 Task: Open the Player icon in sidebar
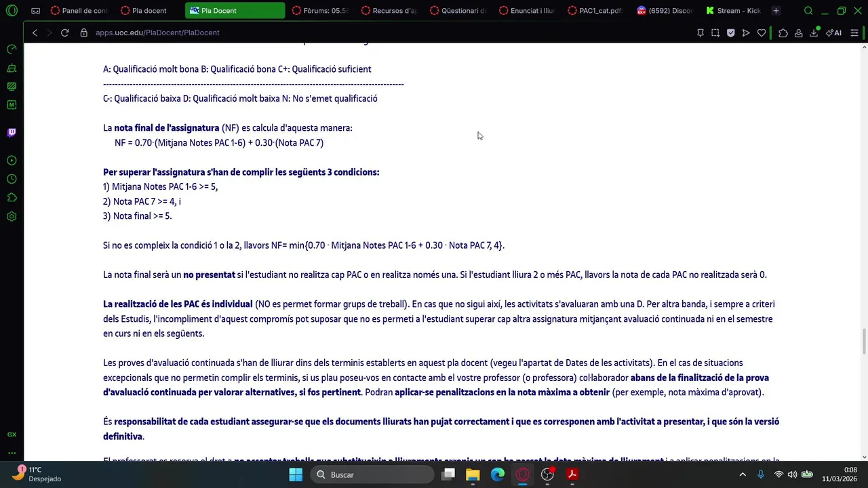coord(12,161)
